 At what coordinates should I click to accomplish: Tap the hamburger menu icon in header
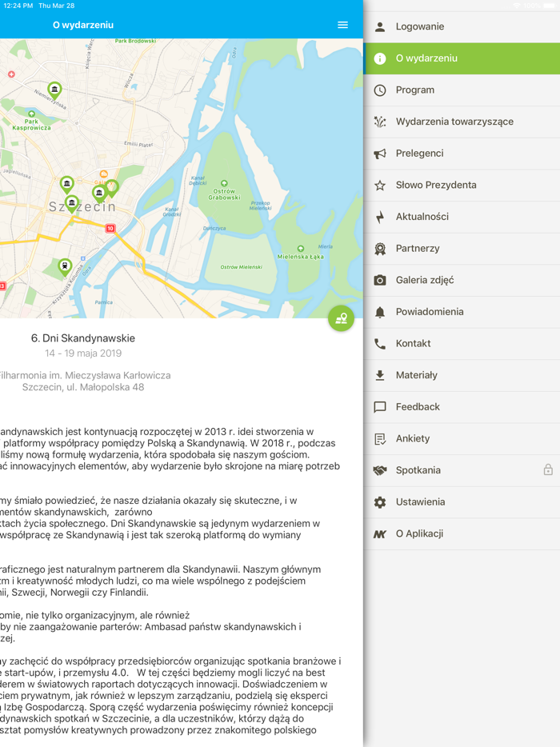click(x=342, y=25)
